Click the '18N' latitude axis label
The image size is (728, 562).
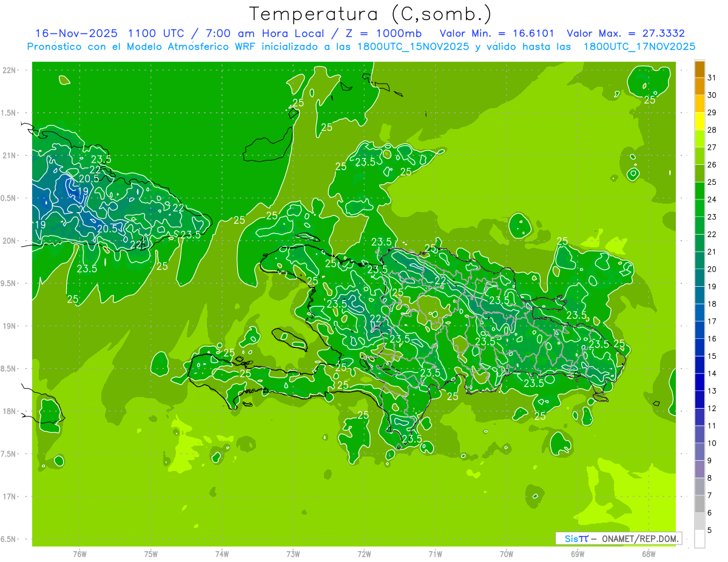click(9, 411)
